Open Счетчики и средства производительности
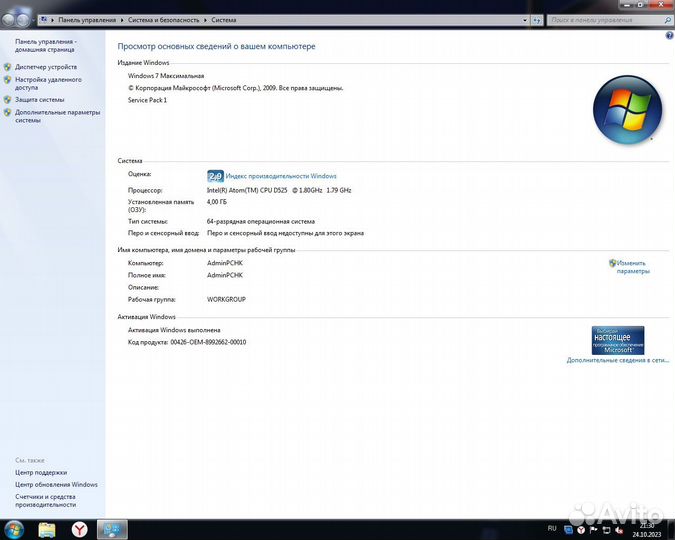The height and width of the screenshot is (540, 675). coord(45,500)
